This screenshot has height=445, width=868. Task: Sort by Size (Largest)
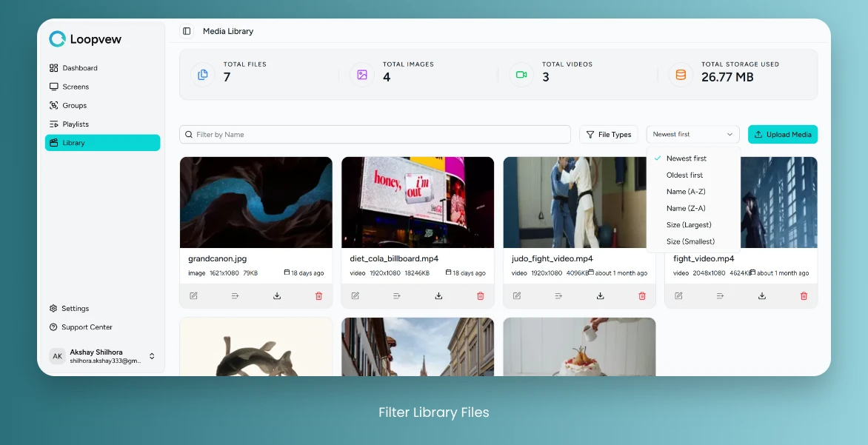(693, 224)
